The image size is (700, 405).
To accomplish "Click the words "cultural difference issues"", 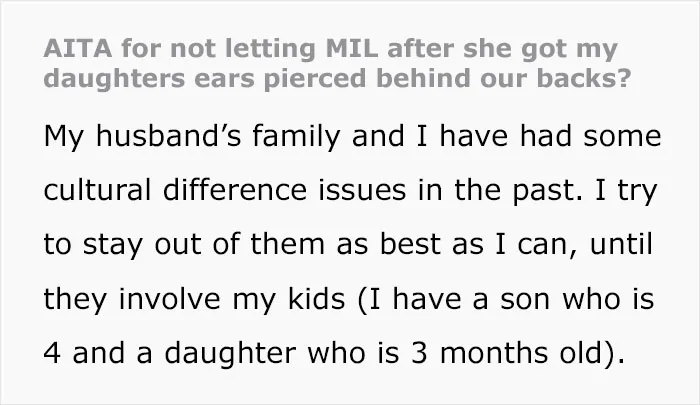I will coord(225,189).
